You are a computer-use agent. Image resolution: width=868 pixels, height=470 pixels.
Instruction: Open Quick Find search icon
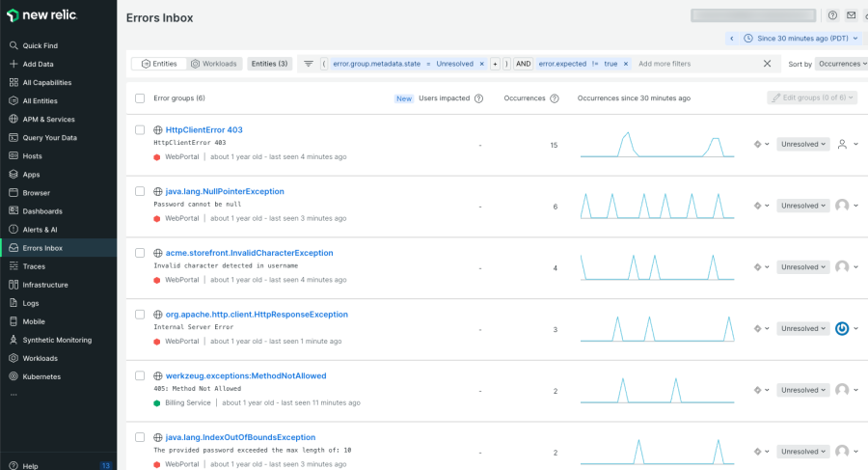(14, 45)
